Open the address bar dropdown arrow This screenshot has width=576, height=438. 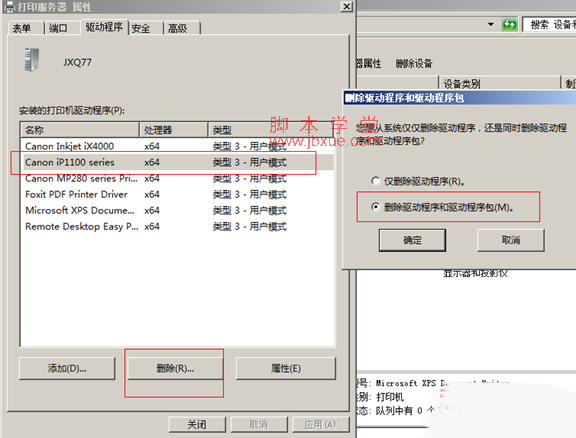coord(491,25)
